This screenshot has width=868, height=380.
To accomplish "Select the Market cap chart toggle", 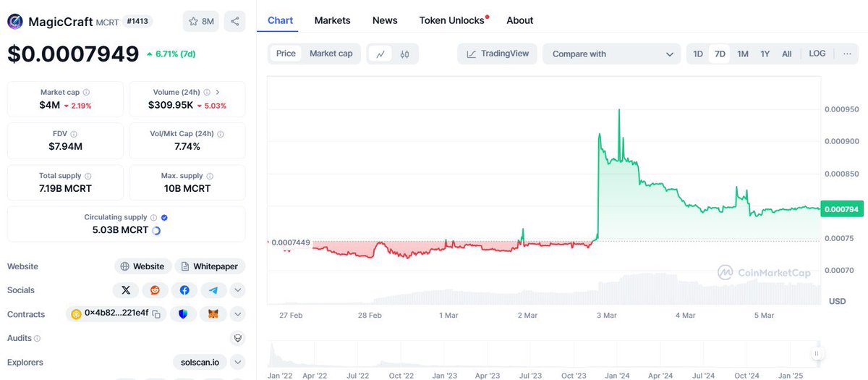I will click(x=331, y=54).
